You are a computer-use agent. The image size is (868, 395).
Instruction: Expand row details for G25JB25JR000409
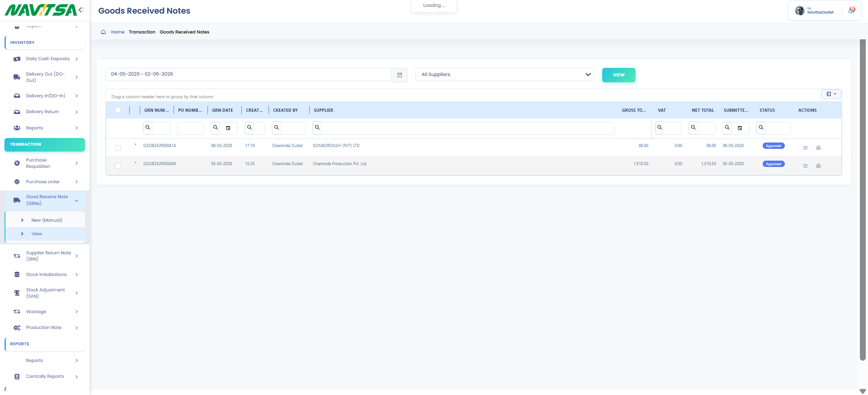coord(135,163)
